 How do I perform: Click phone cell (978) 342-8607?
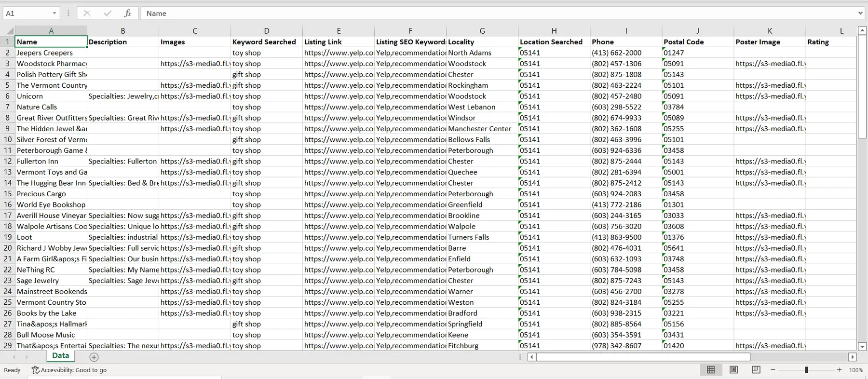[626, 346]
